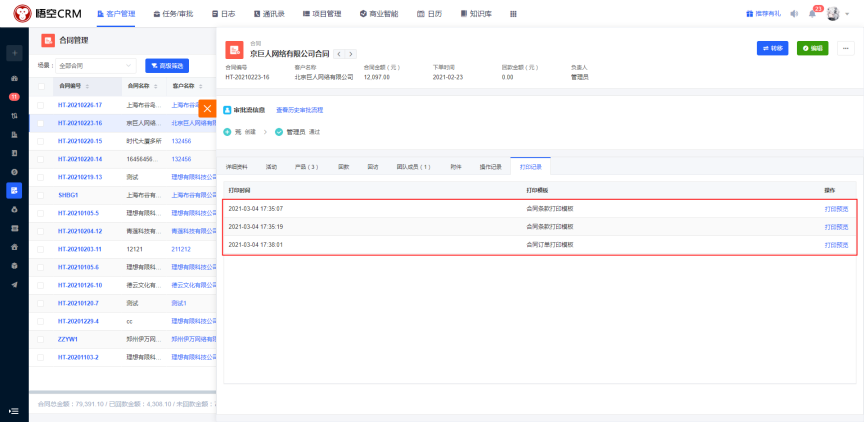The width and height of the screenshot is (864, 422).
Task: Go to next contract with right arrow
Action: click(351, 53)
